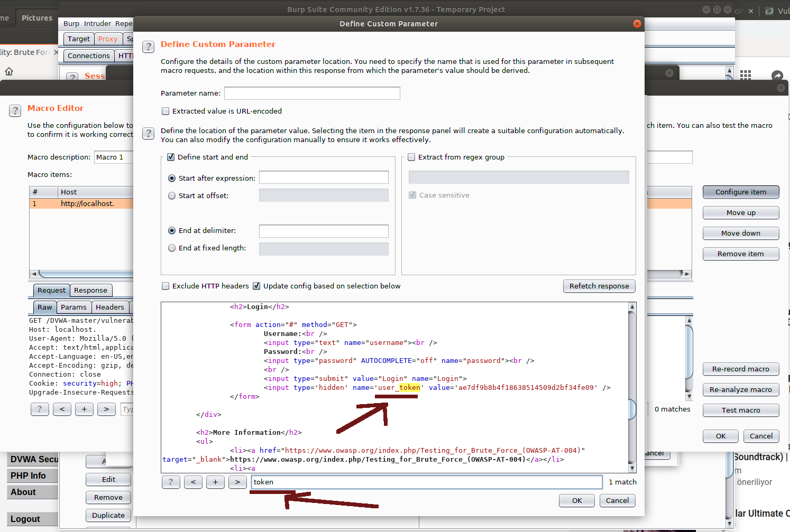Screen dimensions: 790x532
Task: Click Remove item button
Action: point(741,254)
